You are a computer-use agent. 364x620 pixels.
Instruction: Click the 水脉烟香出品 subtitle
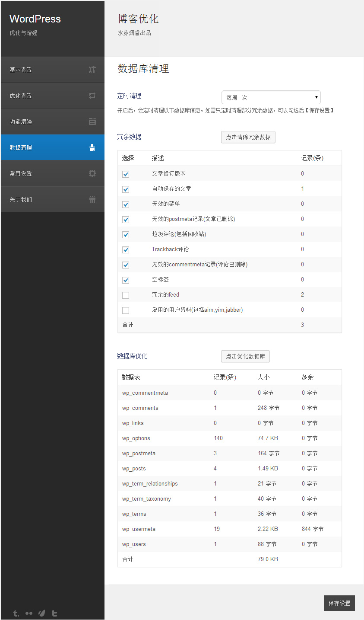(134, 33)
